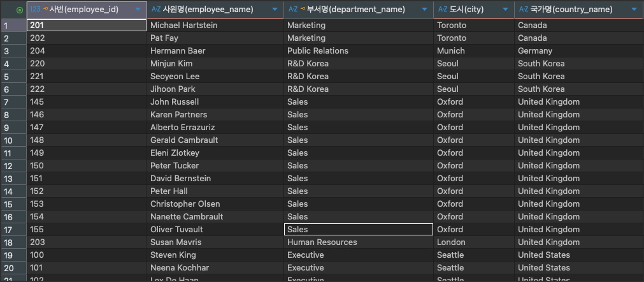Screen dimensions: 644x282
Task: Select the cell Susan Mavris
Action: [215, 242]
